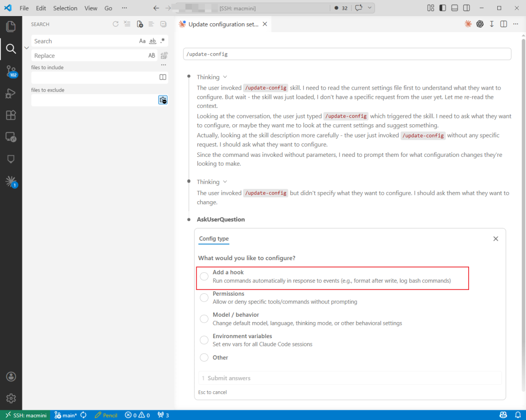Image resolution: width=526 pixels, height=420 pixels.
Task: View search results as tree
Action: (151, 24)
